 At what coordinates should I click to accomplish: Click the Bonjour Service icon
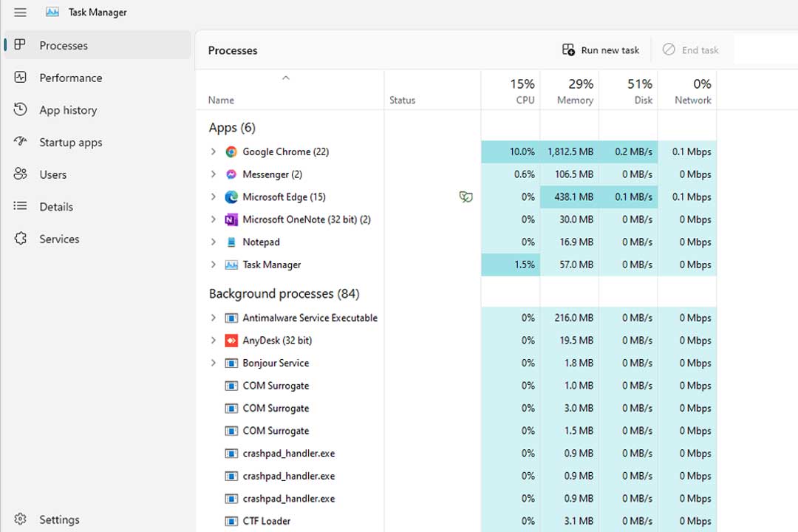pos(231,363)
